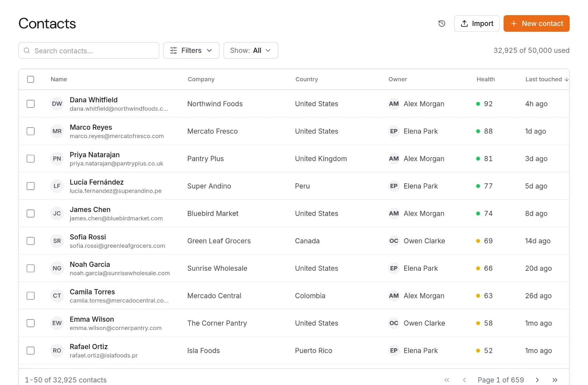Screen dimensions: 588x385
Task: Go to the next page arrow
Action: [537, 380]
